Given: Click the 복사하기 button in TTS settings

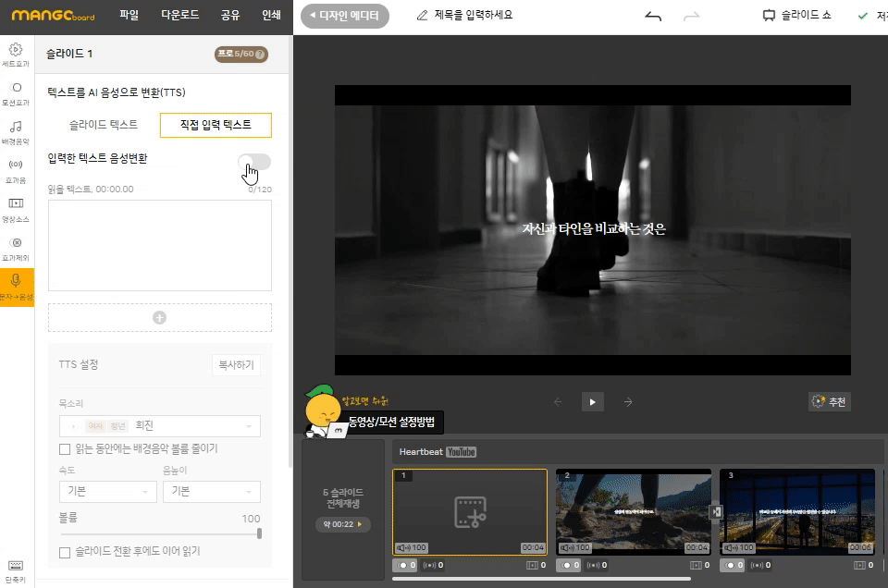Looking at the screenshot, I should click(x=236, y=365).
